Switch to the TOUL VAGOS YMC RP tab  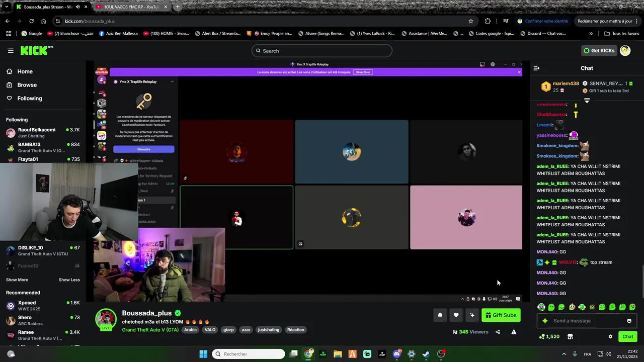point(131,7)
